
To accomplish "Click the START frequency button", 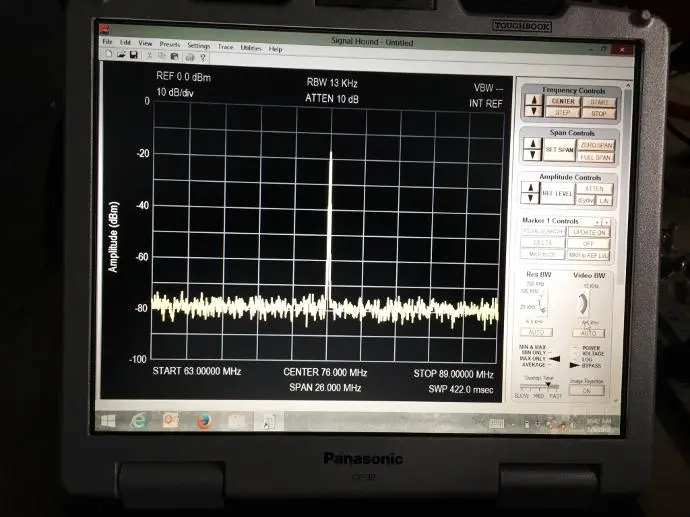I will (599, 102).
